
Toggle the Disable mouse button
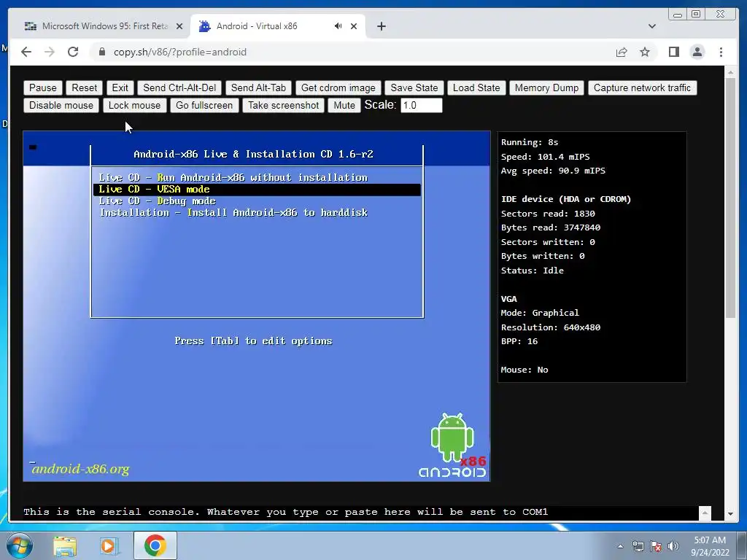click(61, 105)
